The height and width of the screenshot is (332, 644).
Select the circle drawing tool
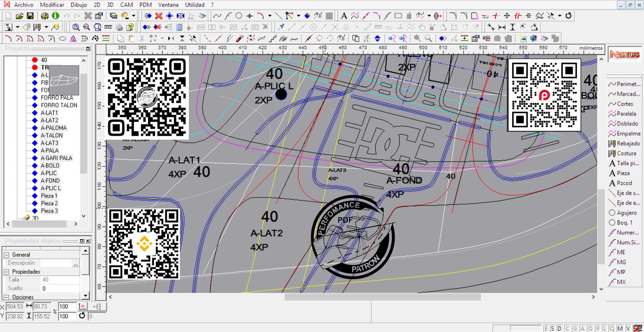(238, 16)
